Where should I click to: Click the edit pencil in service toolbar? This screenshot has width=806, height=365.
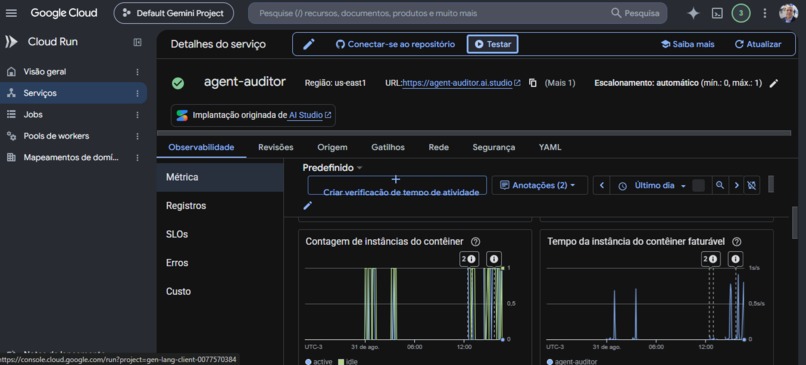308,44
